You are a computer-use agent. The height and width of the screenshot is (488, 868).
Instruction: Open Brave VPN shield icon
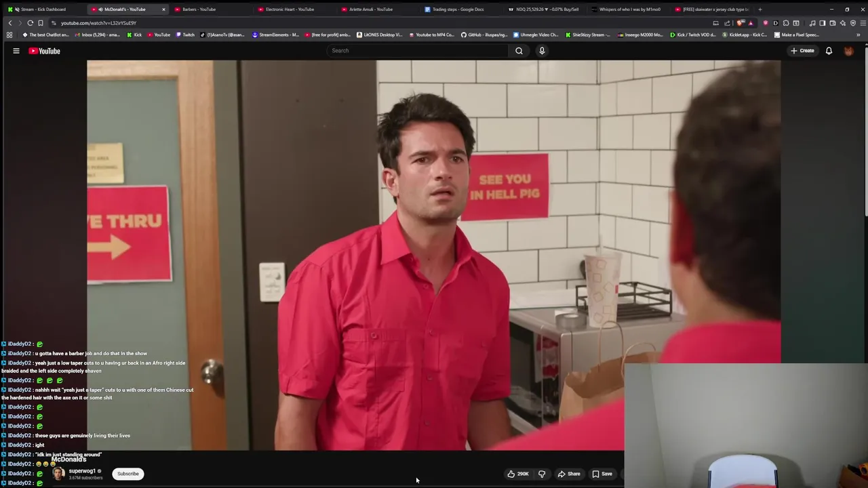pos(853,23)
